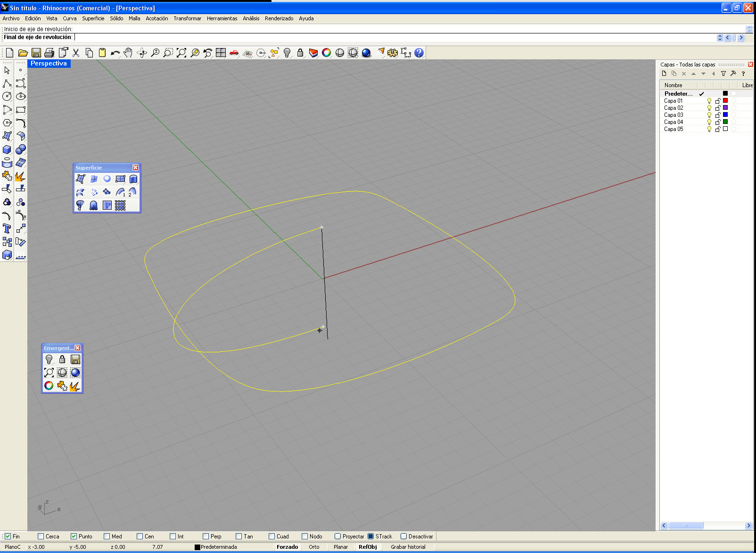Image resolution: width=756 pixels, height=553 pixels.
Task: Open the Superficie menu
Action: [93, 18]
